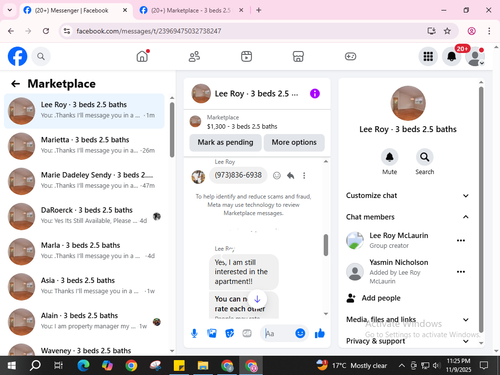Open Microsoft Edge from taskbar
Image resolution: width=500 pixels, height=375 pixels.
coord(83,366)
